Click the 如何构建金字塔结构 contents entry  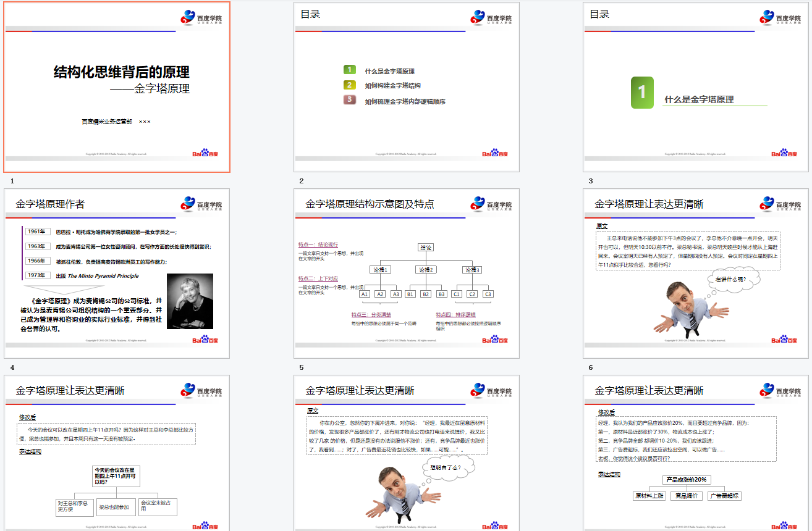pos(392,86)
